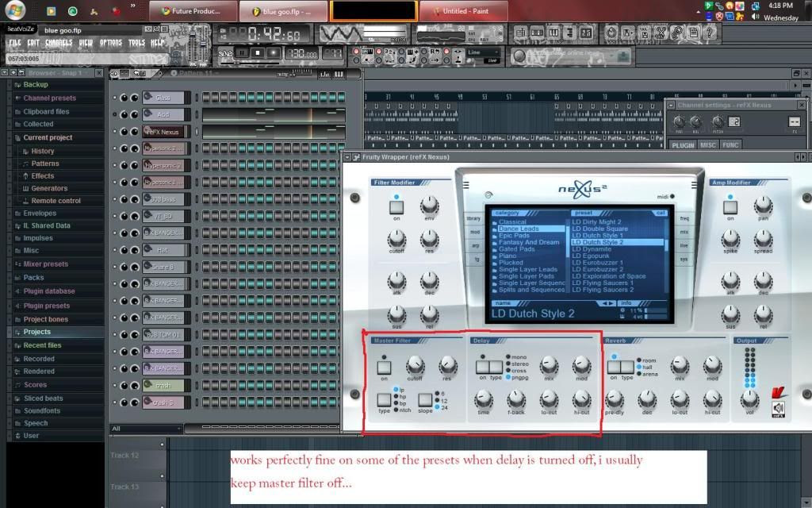Click the record button in transport
The width and height of the screenshot is (812, 508).
pos(274,53)
